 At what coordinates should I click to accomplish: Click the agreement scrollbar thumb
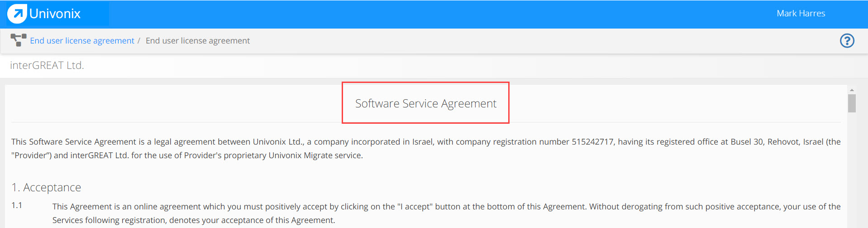(x=852, y=103)
